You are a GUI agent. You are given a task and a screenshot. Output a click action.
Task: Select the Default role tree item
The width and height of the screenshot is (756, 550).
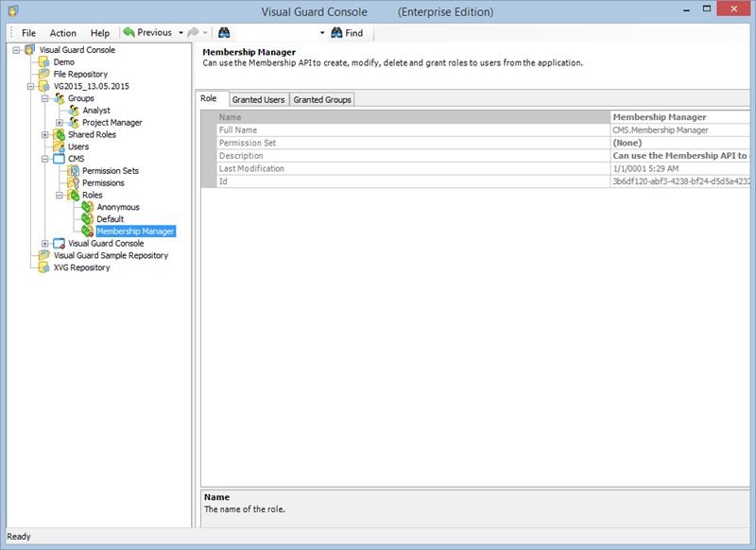pos(110,219)
